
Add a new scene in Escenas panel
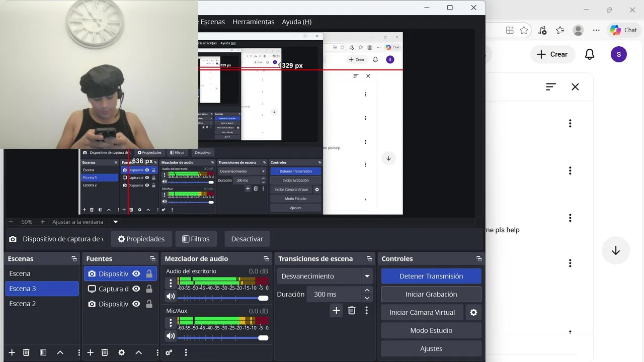pyautogui.click(x=12, y=352)
